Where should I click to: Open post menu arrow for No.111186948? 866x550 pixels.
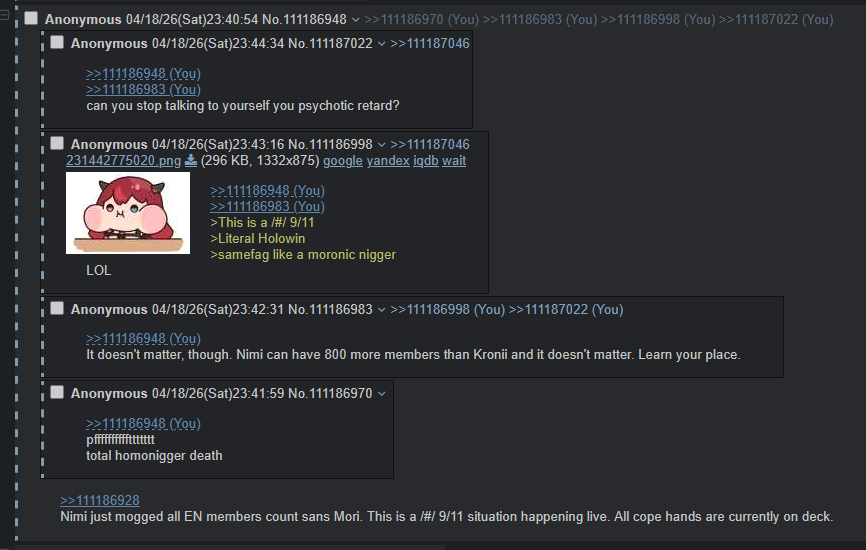tap(355, 19)
